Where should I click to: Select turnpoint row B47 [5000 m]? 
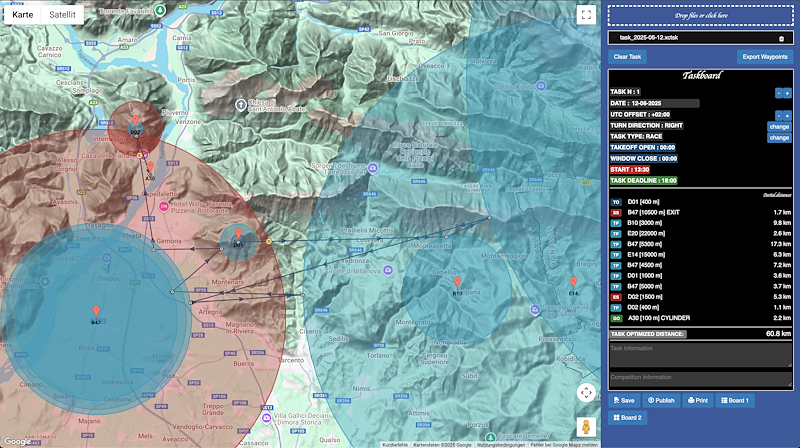click(x=701, y=286)
